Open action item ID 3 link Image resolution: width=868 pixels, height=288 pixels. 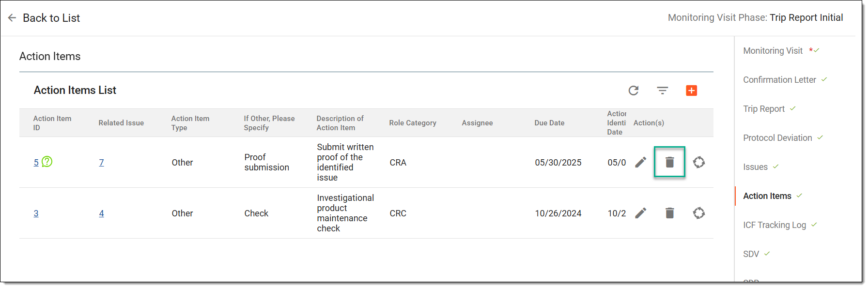pos(36,213)
